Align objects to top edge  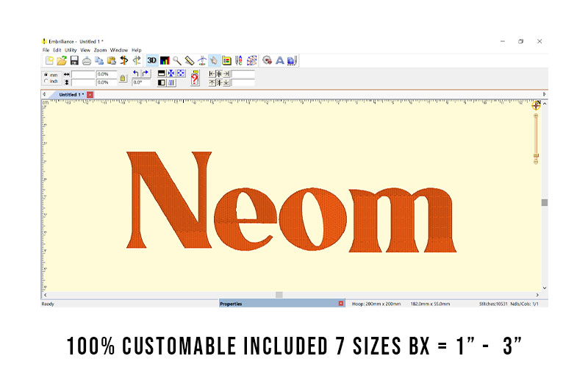pyautogui.click(x=212, y=82)
